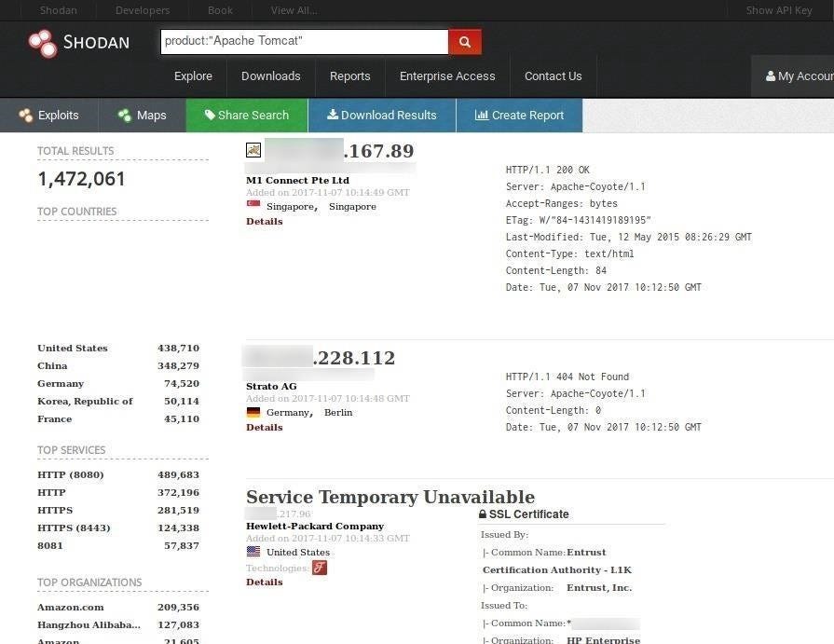834x644 pixels.
Task: Select Show API Key in top bar
Action: click(779, 10)
